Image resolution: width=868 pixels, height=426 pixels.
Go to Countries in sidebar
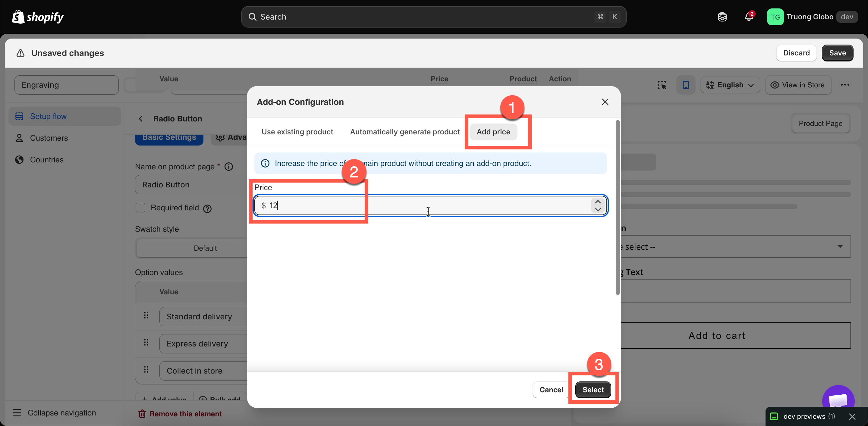point(65,160)
